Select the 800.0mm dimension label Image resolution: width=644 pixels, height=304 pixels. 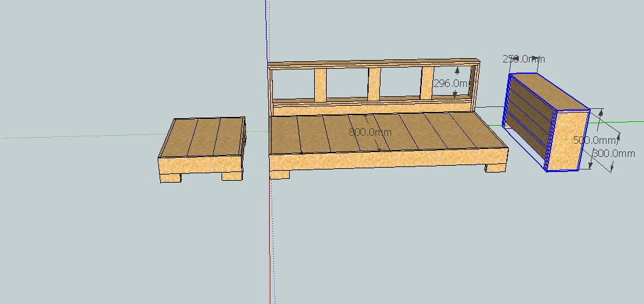pos(370,133)
